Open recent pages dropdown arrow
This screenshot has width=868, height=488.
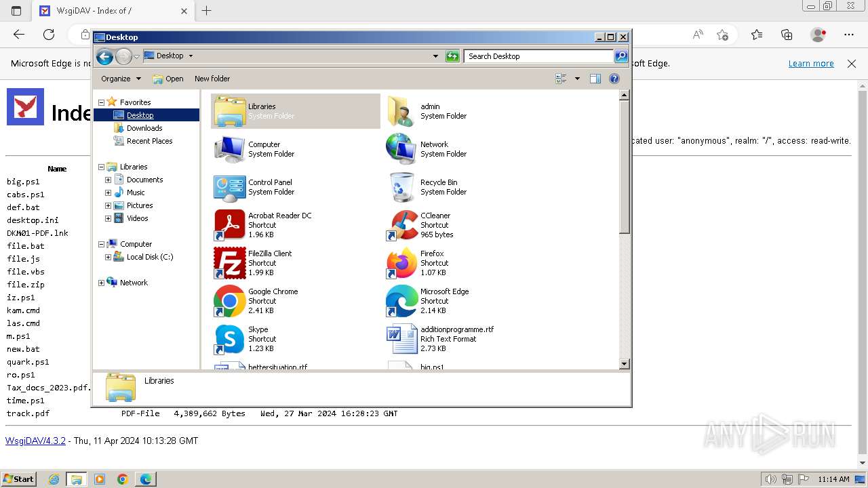pyautogui.click(x=137, y=56)
